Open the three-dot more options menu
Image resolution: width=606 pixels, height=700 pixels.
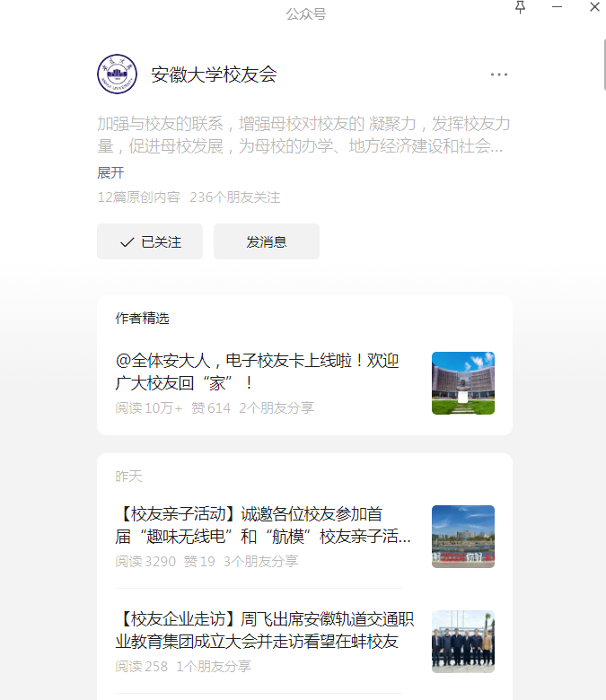(x=499, y=74)
